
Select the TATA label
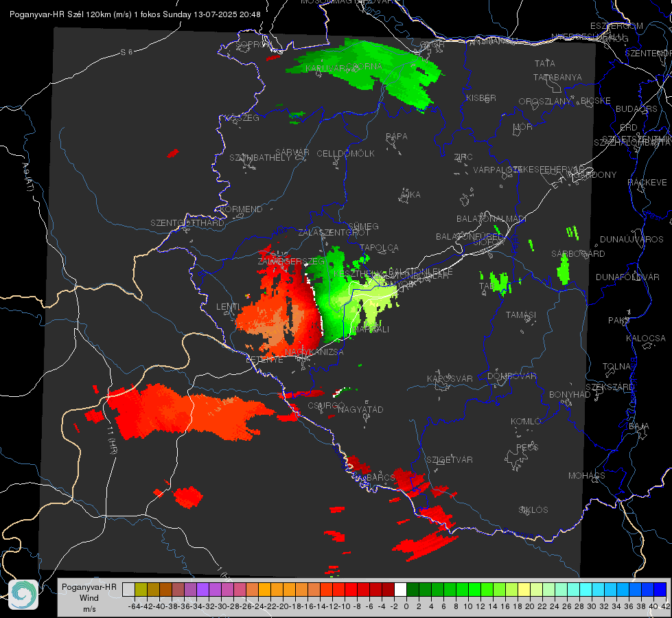click(545, 63)
